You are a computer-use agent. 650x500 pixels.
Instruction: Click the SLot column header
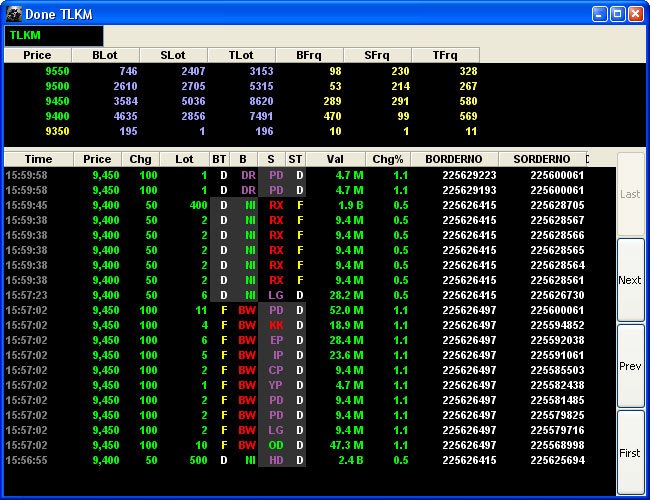click(x=173, y=55)
